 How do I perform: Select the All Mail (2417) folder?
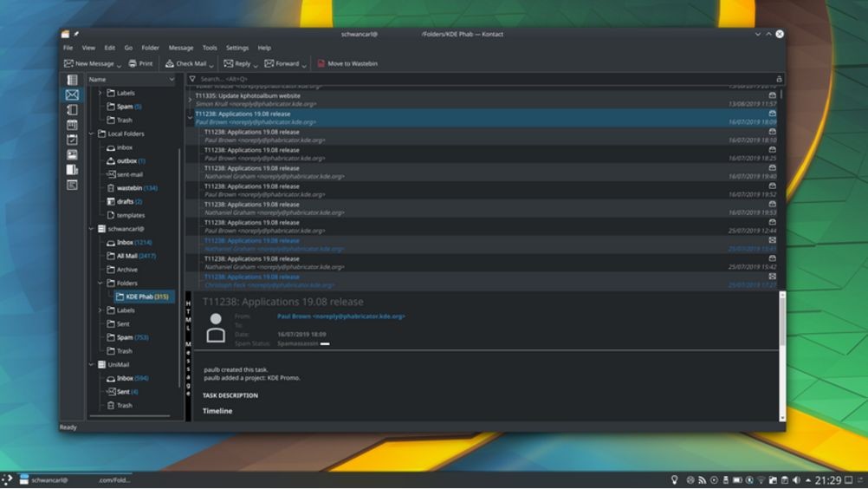pos(131,256)
